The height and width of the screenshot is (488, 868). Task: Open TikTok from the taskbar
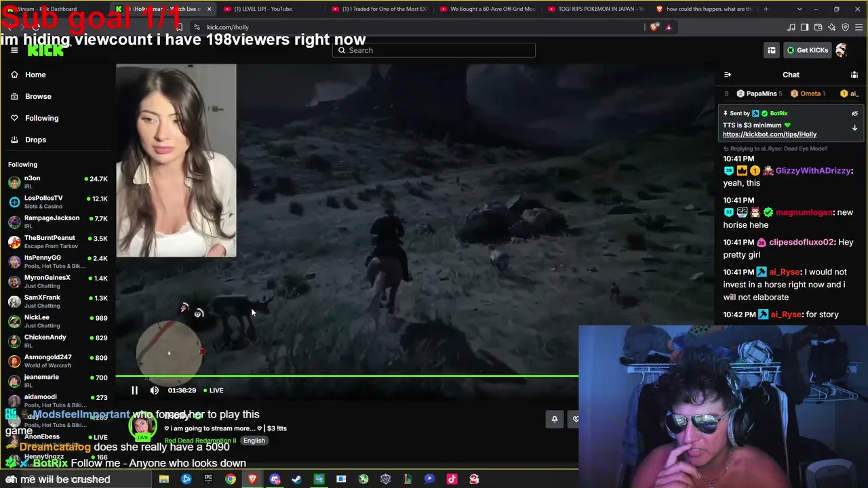pyautogui.click(x=452, y=479)
